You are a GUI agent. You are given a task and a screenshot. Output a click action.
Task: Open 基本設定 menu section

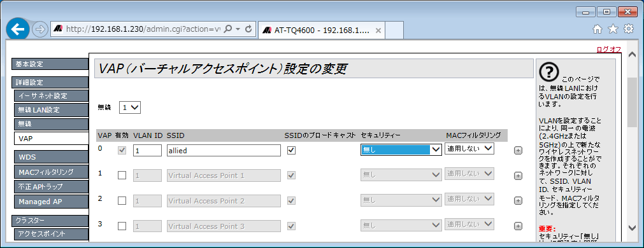(x=50, y=64)
